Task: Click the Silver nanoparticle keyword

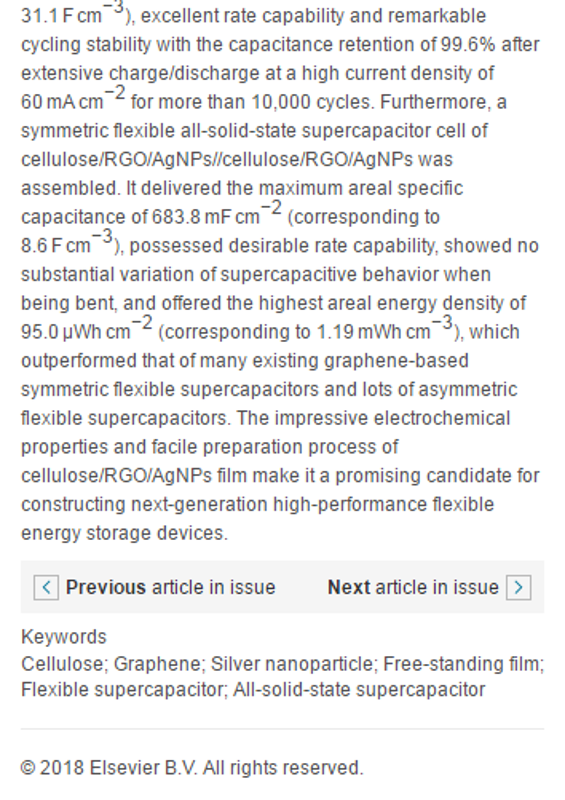Action: coord(293,664)
